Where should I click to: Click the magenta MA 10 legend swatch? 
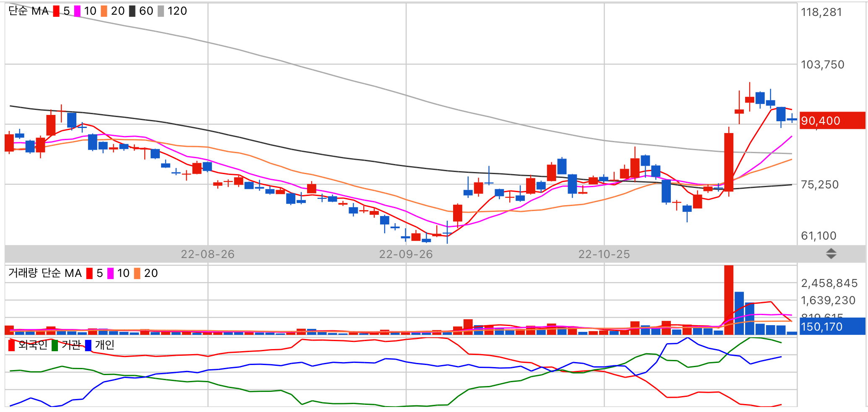77,11
